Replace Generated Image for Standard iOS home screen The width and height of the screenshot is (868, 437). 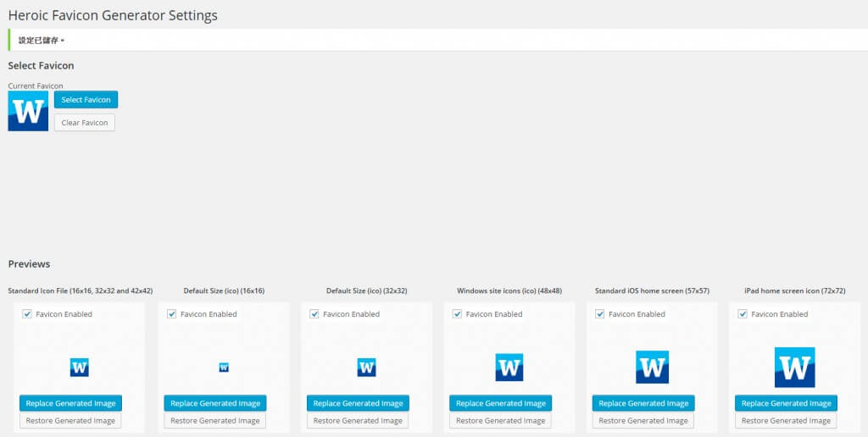[643, 403]
